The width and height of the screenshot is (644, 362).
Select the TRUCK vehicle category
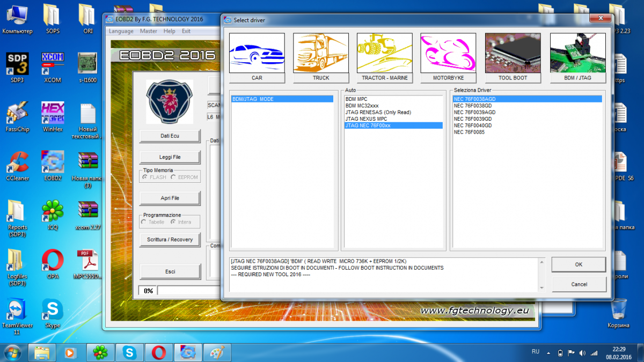pos(321,58)
